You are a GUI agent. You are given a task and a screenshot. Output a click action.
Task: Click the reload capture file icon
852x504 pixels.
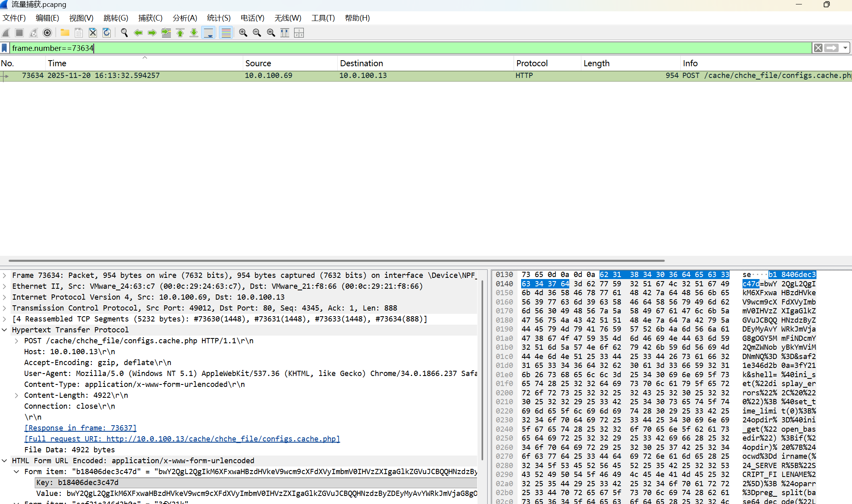tap(107, 33)
